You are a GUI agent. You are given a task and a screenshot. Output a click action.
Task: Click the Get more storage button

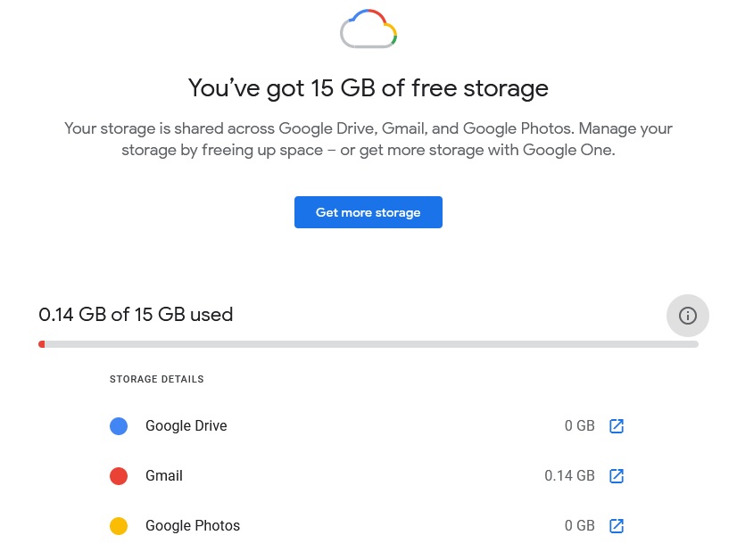click(368, 212)
